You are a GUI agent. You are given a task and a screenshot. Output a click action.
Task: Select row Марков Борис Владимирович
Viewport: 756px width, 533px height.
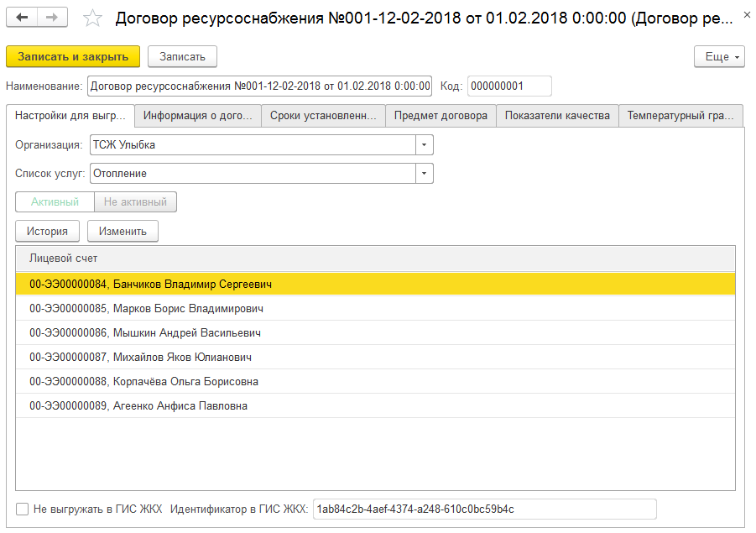pos(375,309)
